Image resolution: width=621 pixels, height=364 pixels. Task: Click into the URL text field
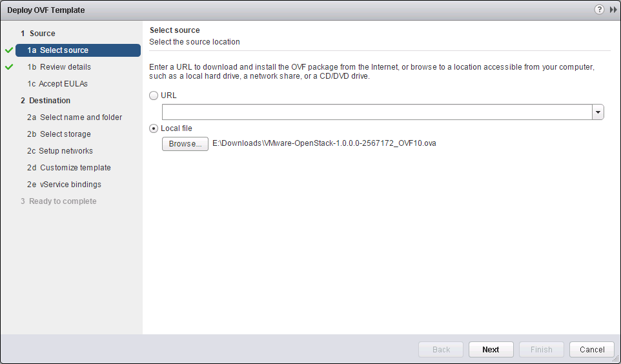(x=376, y=112)
